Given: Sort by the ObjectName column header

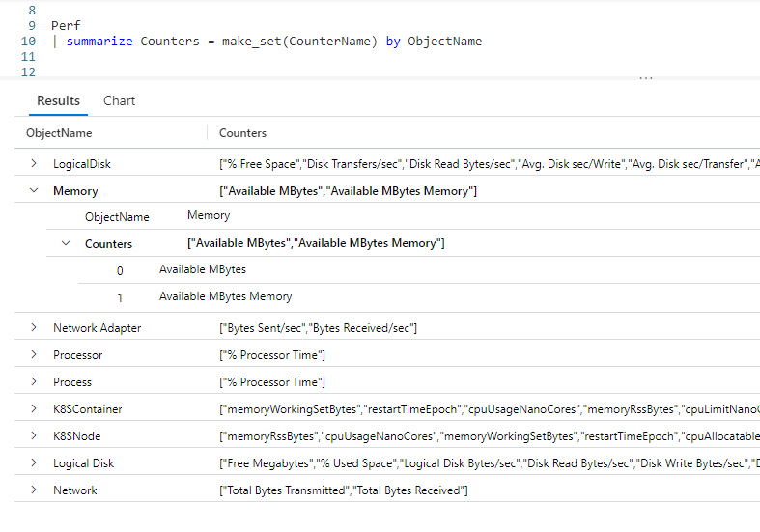Looking at the screenshot, I should [x=59, y=132].
